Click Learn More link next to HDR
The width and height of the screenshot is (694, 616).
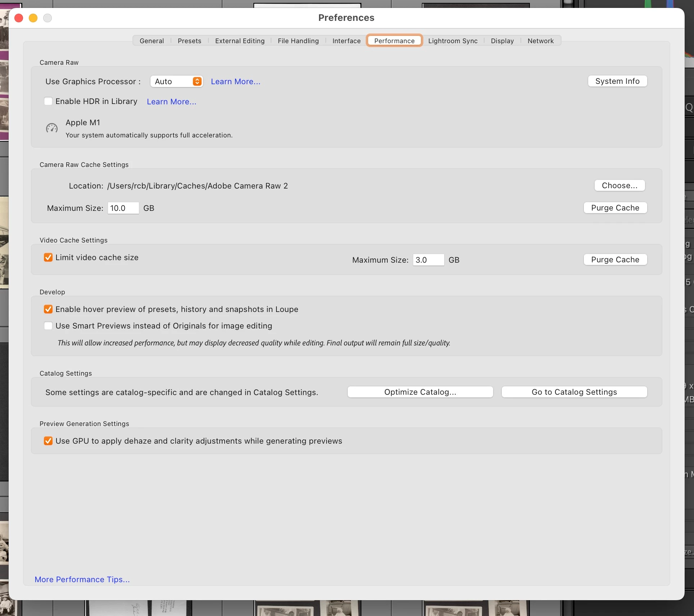(171, 102)
